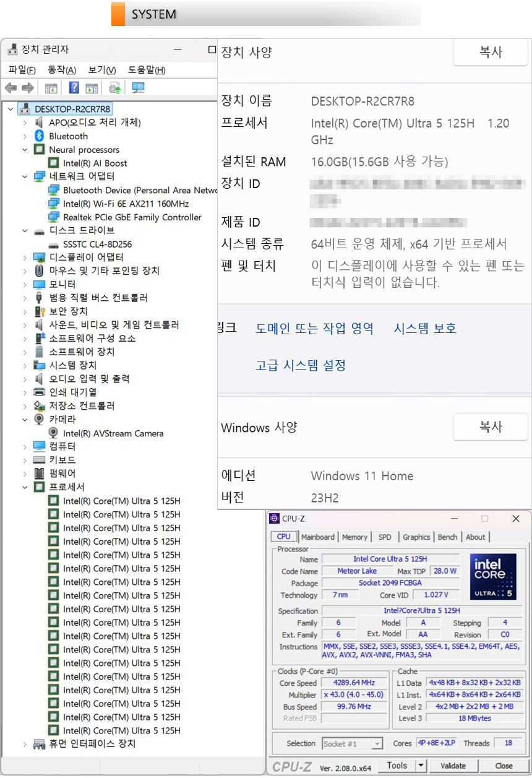Select Intel(R) Wi-Fi 6E AX211 160MHz adapter

126,204
